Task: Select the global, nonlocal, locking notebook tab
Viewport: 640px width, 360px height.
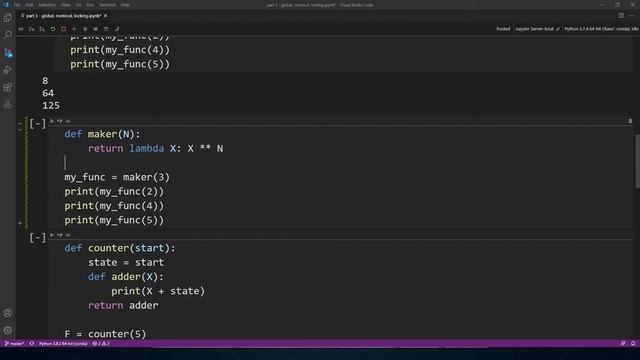Action: 63,16
